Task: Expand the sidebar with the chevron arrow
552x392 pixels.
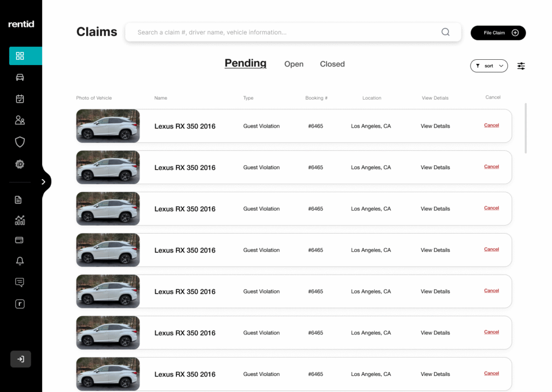Action: coord(44,182)
